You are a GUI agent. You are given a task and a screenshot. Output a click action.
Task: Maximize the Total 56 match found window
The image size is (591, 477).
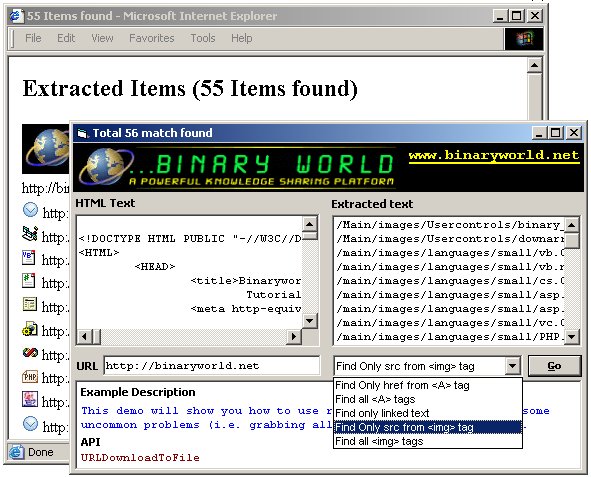click(555, 133)
